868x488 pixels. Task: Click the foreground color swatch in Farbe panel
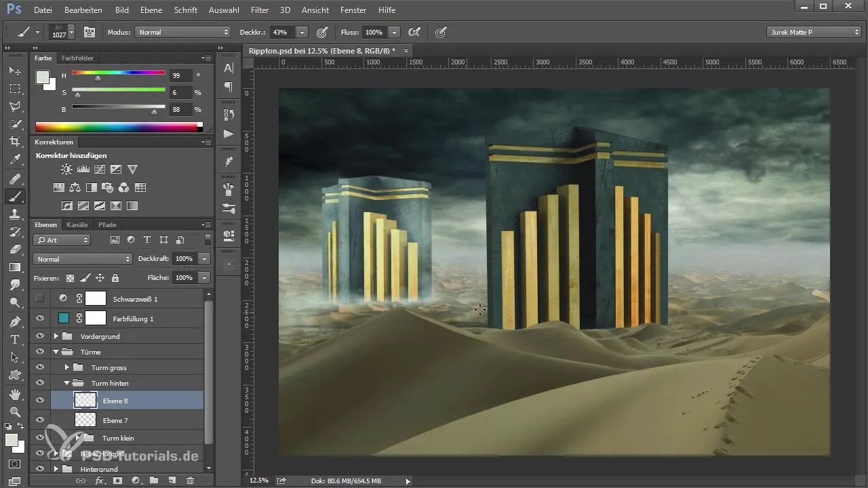click(43, 77)
